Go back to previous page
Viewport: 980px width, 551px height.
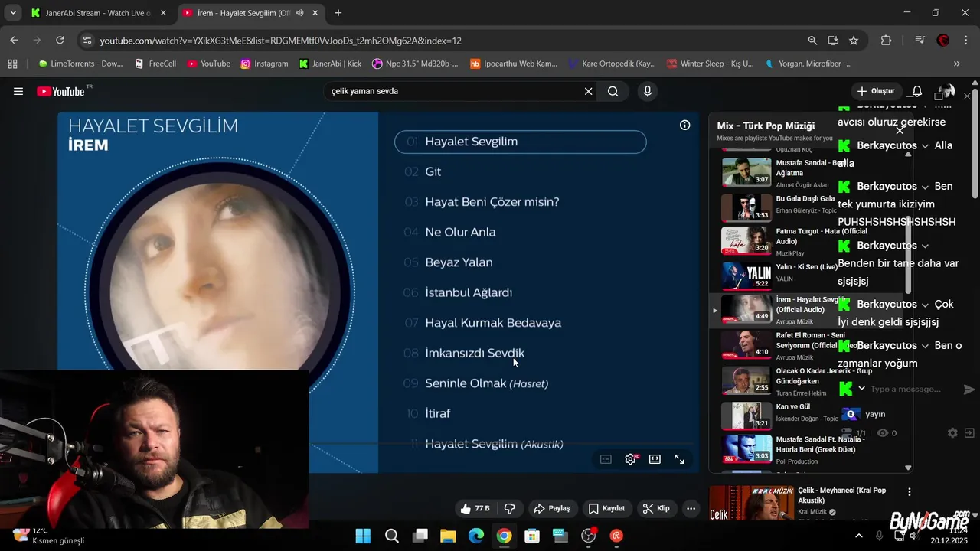tap(14, 41)
